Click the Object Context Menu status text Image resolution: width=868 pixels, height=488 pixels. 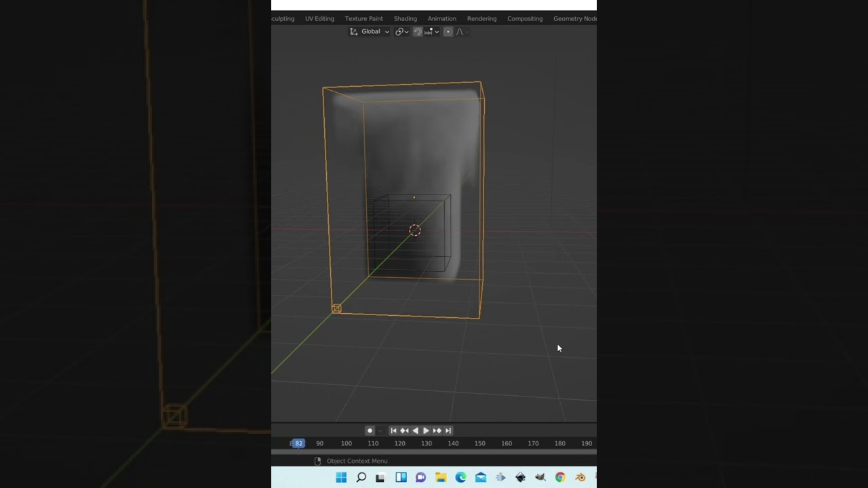(357, 461)
